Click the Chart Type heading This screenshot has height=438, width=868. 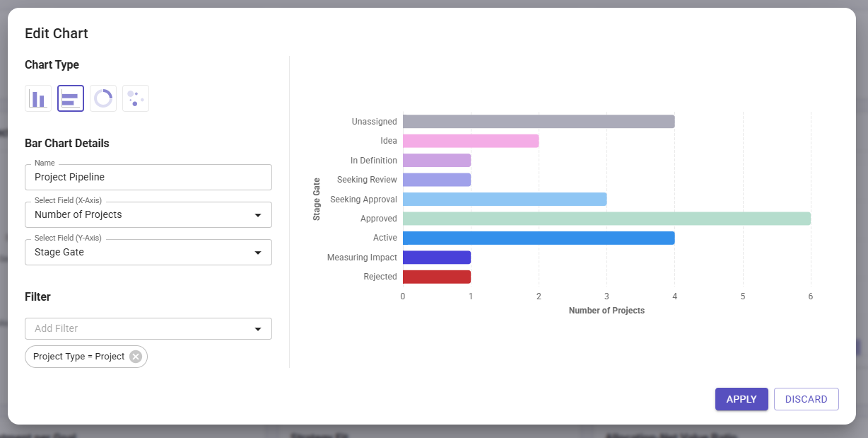pos(52,65)
